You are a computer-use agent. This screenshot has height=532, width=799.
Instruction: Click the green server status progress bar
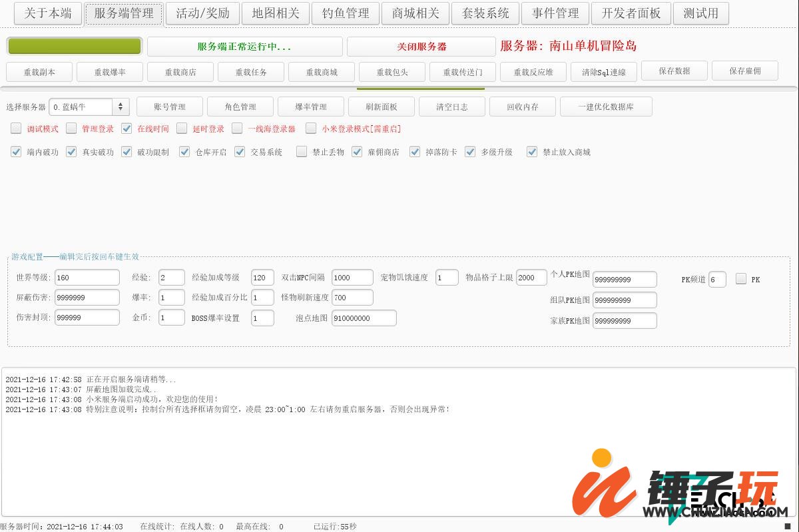tap(74, 46)
